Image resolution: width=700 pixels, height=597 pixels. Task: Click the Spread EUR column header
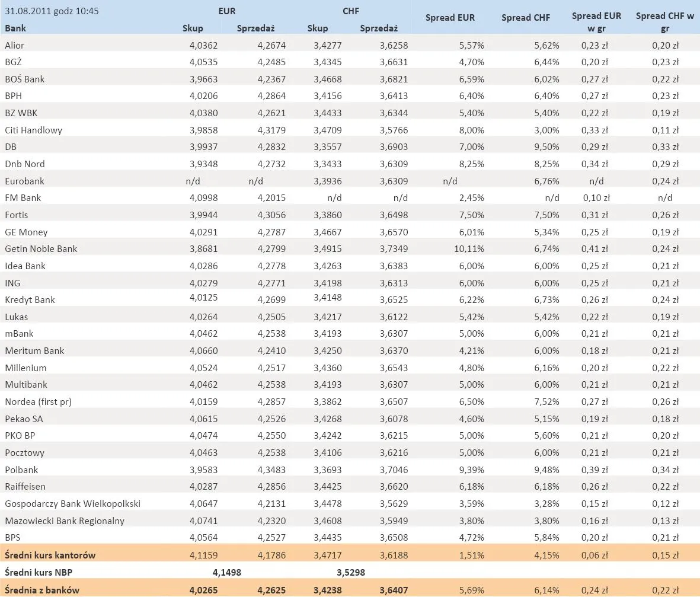coord(450,18)
